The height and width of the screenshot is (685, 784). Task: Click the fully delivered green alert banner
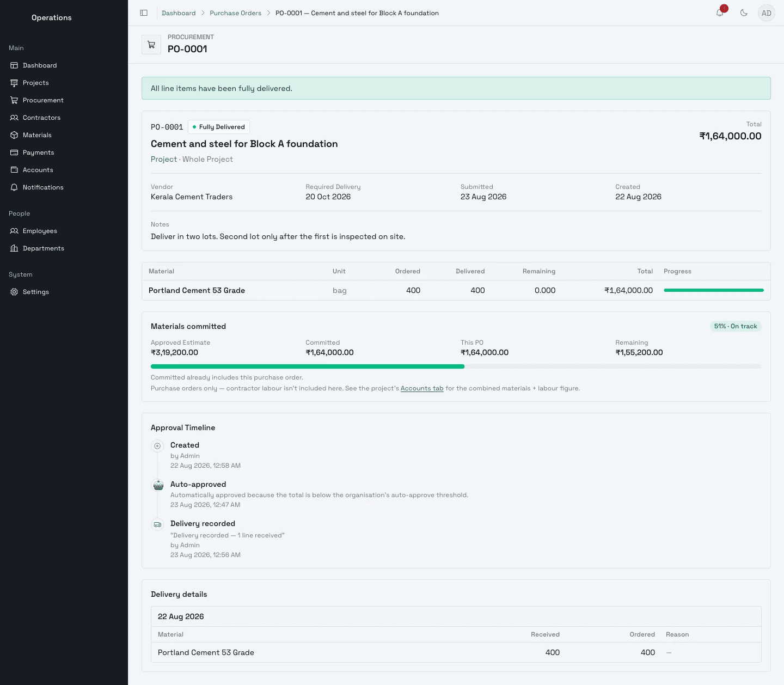coord(456,88)
